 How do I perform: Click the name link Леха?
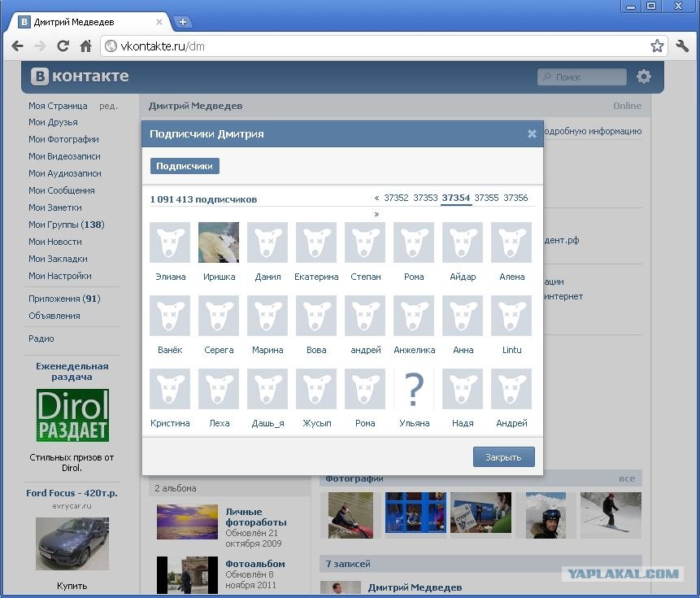click(x=220, y=423)
